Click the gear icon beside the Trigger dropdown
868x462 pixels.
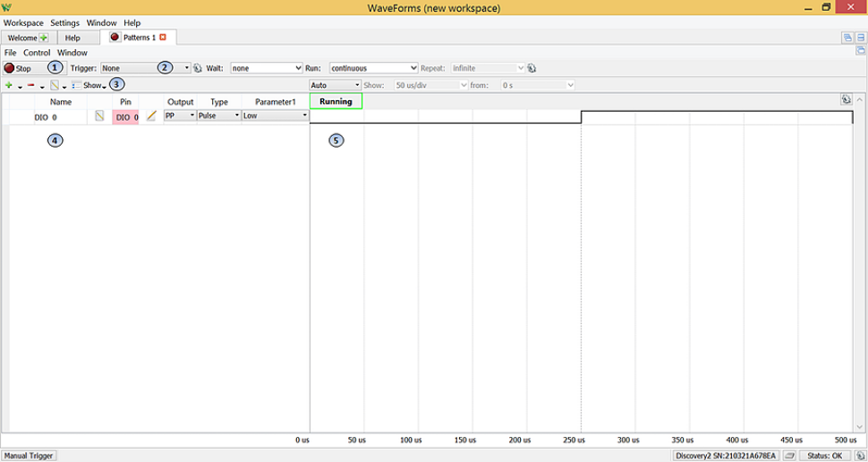coord(198,68)
